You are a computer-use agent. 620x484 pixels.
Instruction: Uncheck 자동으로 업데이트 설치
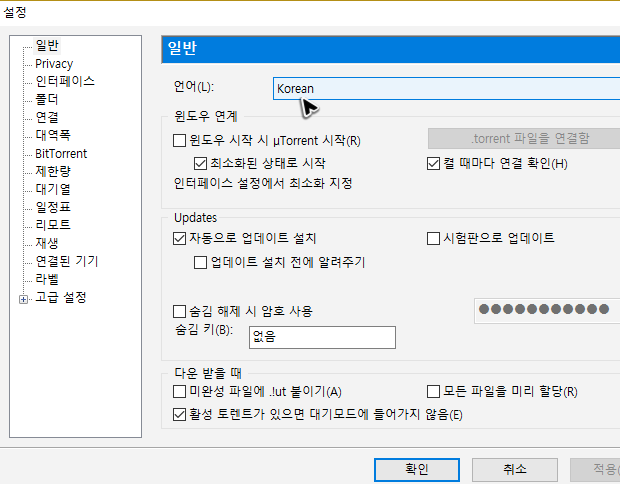180,238
